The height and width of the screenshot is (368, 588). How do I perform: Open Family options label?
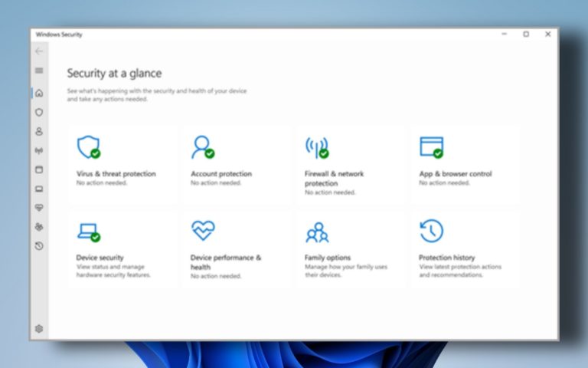[x=328, y=258]
